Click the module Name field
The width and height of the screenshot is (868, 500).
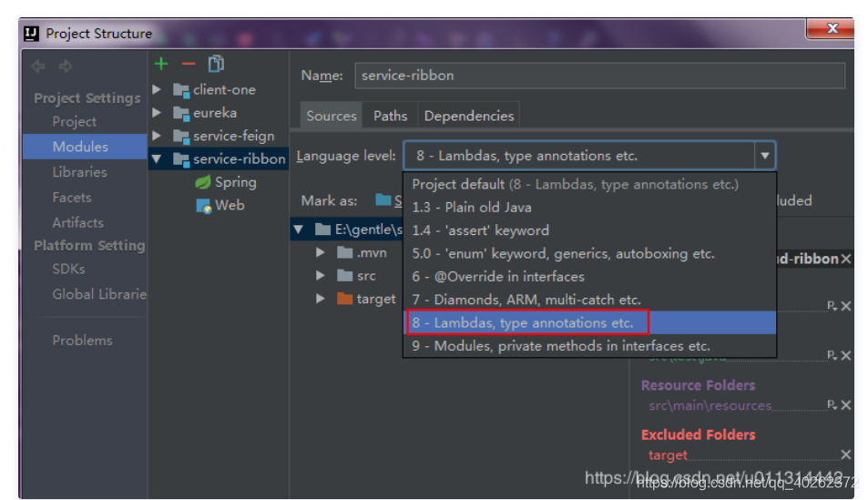pyautogui.click(x=600, y=76)
